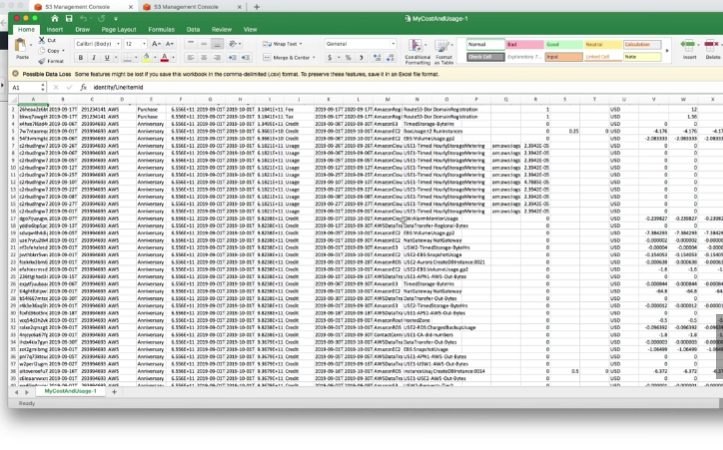Open the Formulas ribbon tab
This screenshot has height=450, width=723.
(x=161, y=30)
